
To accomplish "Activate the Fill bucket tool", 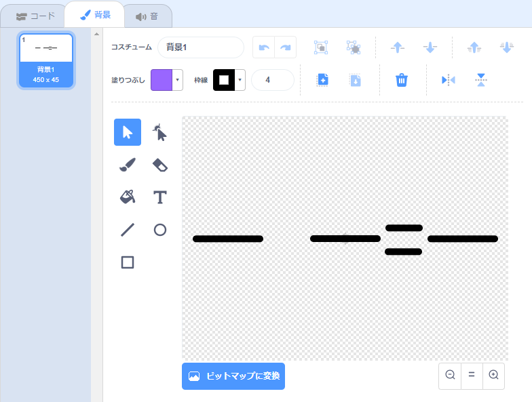I will [128, 197].
